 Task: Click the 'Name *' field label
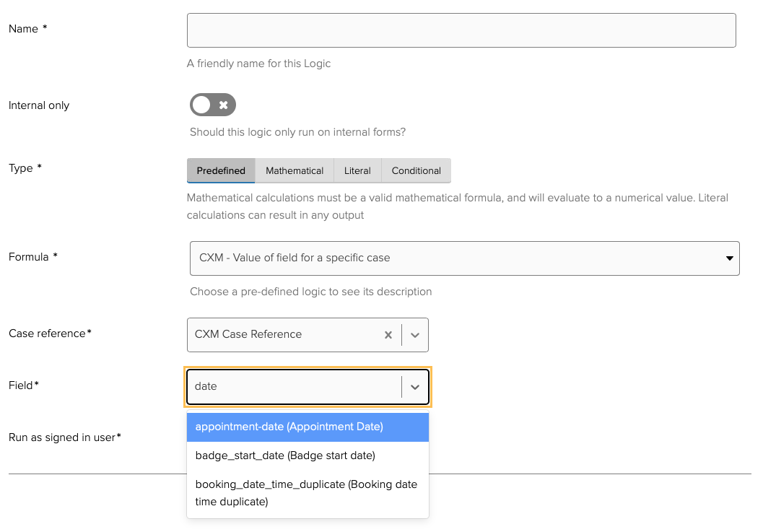click(x=28, y=29)
